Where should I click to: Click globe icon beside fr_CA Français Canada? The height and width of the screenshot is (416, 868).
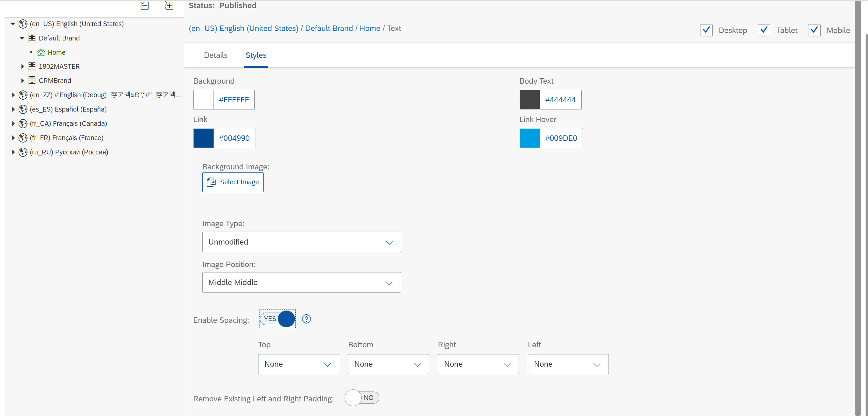pos(23,123)
